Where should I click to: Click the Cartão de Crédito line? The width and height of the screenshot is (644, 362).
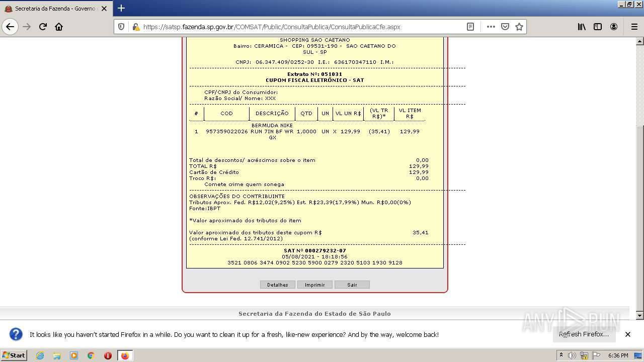coord(309,172)
